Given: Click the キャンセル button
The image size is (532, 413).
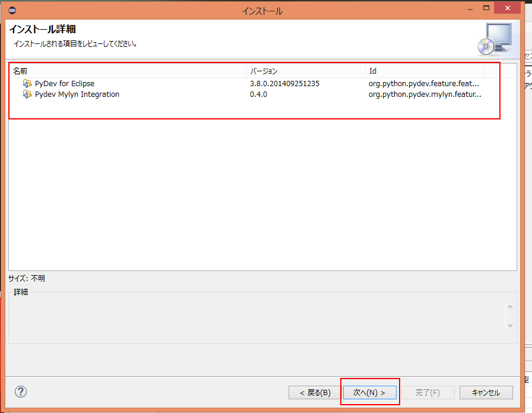Looking at the screenshot, I should tap(486, 393).
